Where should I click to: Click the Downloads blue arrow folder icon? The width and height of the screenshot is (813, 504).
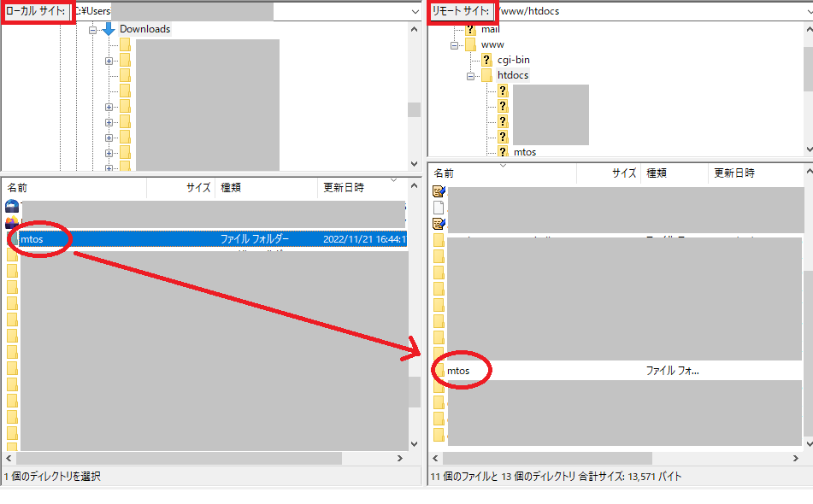tap(109, 29)
